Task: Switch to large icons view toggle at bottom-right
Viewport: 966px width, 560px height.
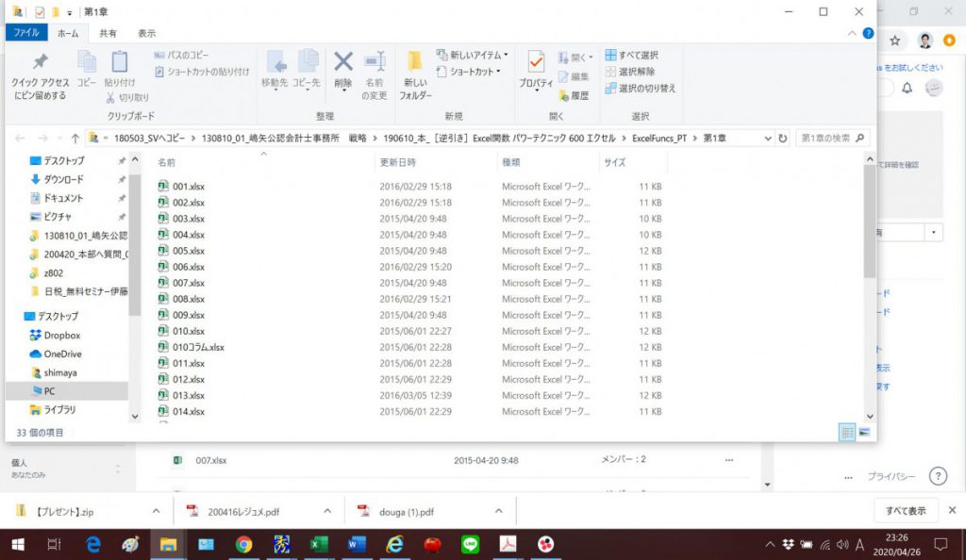Action: pos(863,432)
